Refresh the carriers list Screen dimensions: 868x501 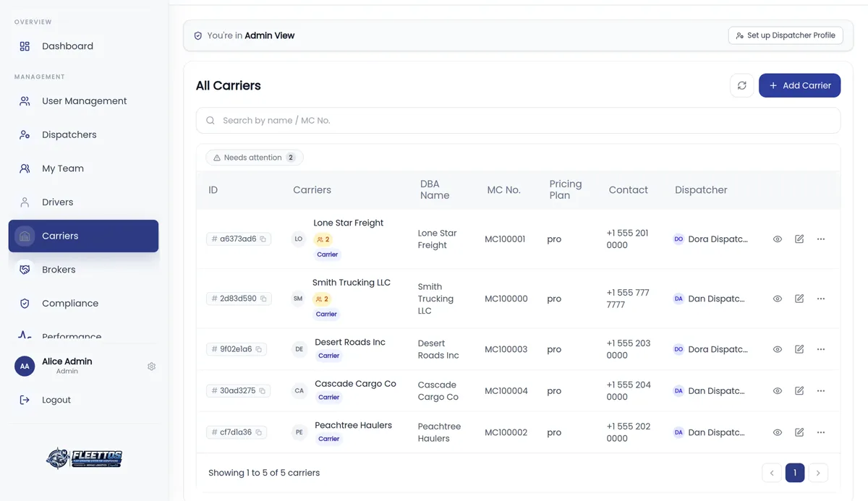tap(741, 85)
